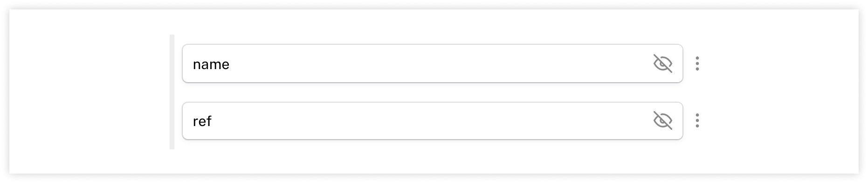Select the "ref" text label in second field

(x=202, y=121)
